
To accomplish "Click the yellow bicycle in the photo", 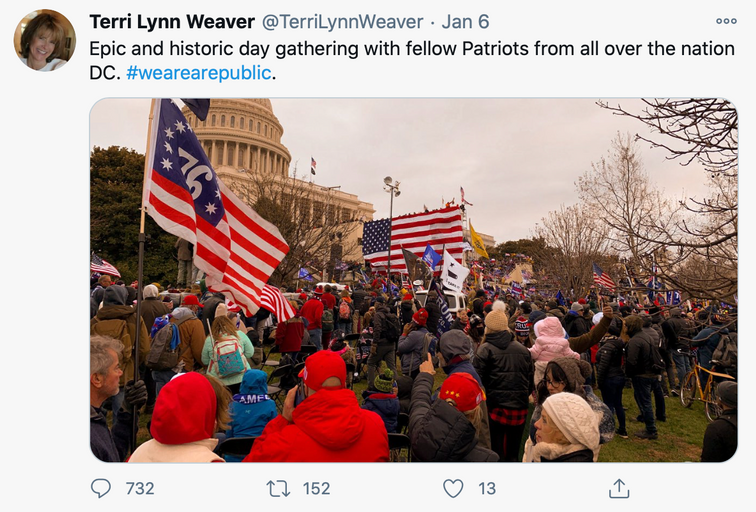I will (x=704, y=386).
